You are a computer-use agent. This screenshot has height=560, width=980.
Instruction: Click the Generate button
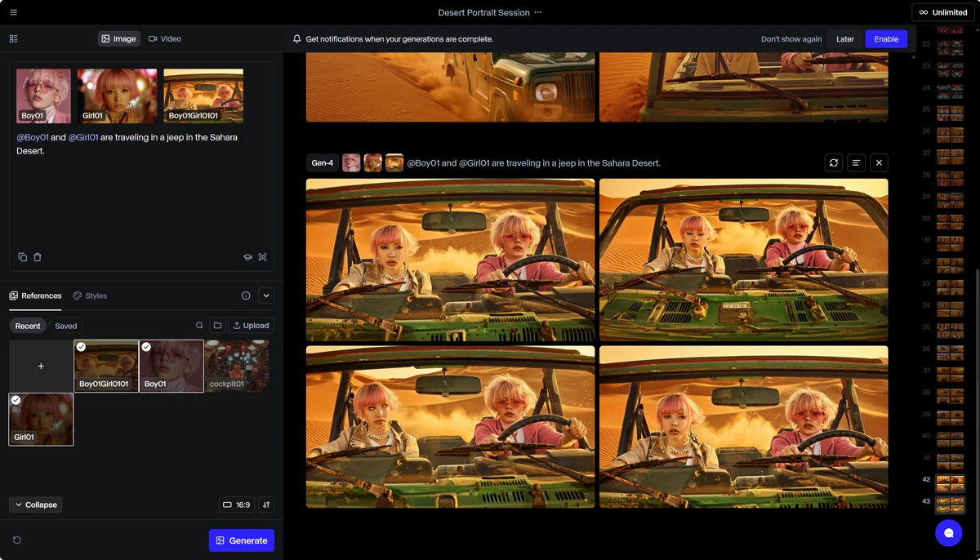[242, 540]
